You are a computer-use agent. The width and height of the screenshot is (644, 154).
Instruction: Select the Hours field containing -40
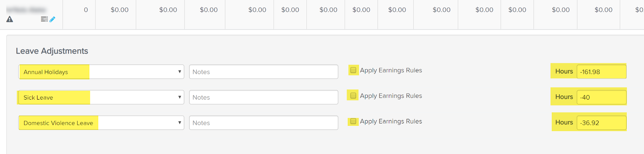pyautogui.click(x=601, y=97)
